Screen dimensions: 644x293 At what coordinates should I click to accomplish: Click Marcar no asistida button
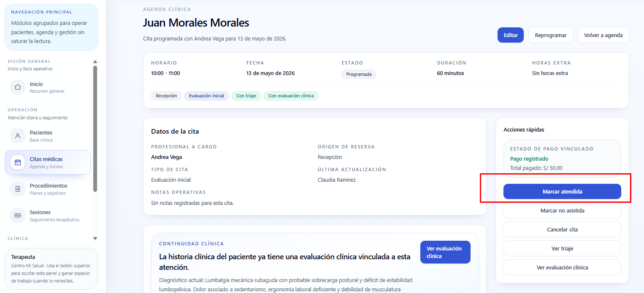[562, 210]
